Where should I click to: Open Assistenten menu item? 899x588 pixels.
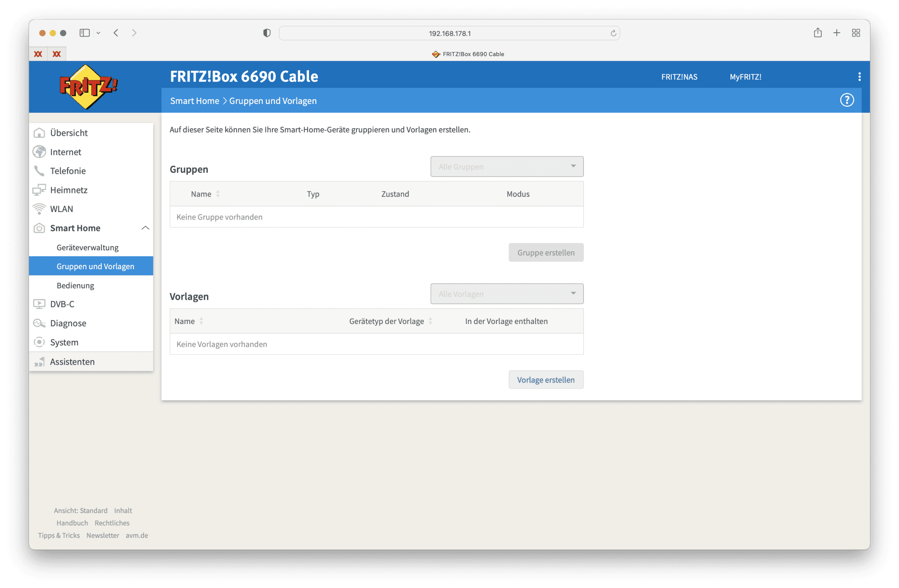click(x=91, y=362)
